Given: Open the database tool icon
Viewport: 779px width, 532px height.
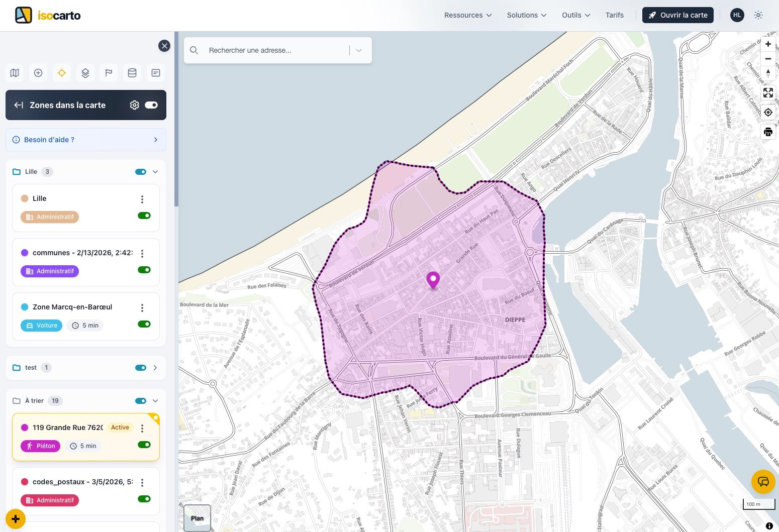Looking at the screenshot, I should pyautogui.click(x=132, y=73).
